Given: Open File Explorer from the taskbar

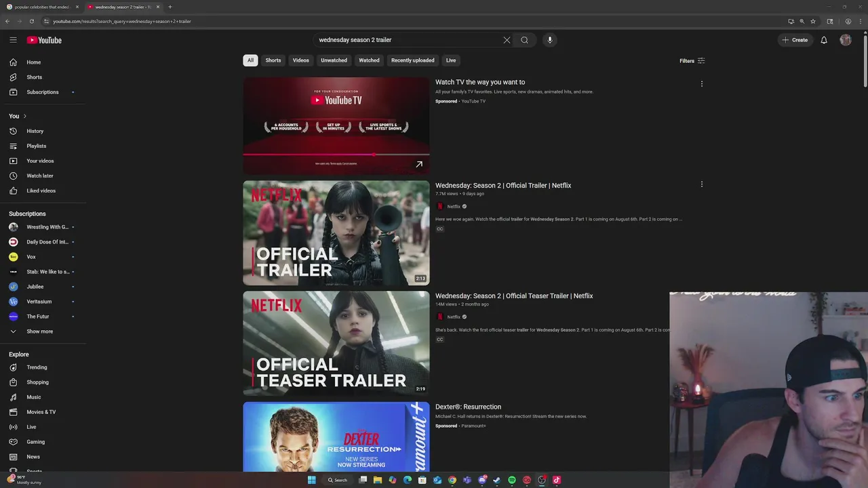Looking at the screenshot, I should pos(378,480).
